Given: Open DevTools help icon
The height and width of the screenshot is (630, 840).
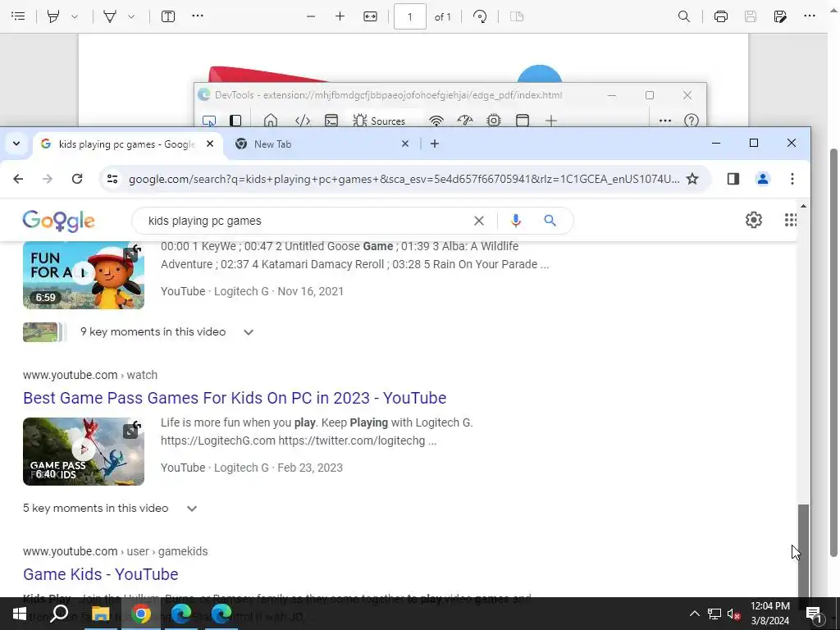Looking at the screenshot, I should (692, 121).
